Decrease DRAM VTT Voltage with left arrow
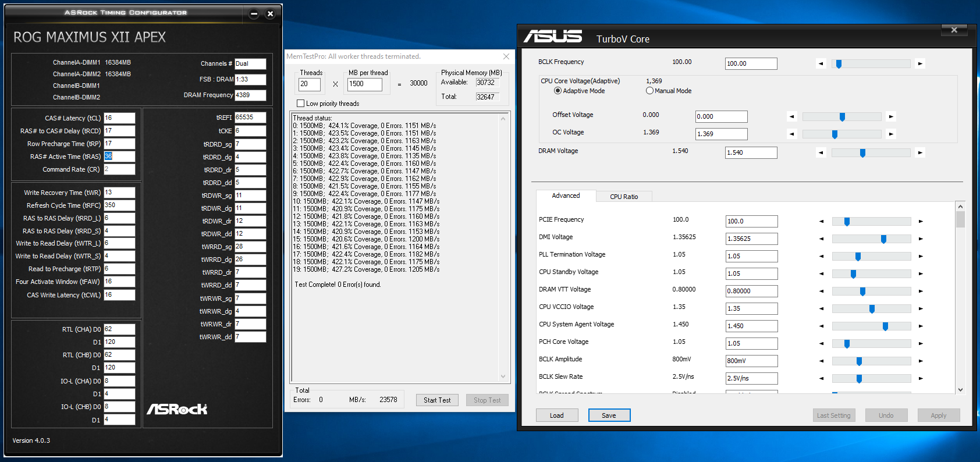 [822, 291]
